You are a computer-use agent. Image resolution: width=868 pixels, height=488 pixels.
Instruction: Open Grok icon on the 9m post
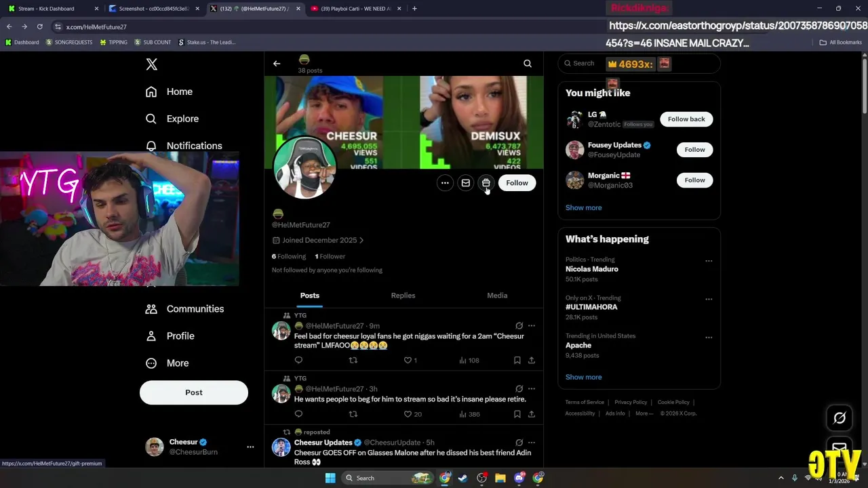click(519, 326)
